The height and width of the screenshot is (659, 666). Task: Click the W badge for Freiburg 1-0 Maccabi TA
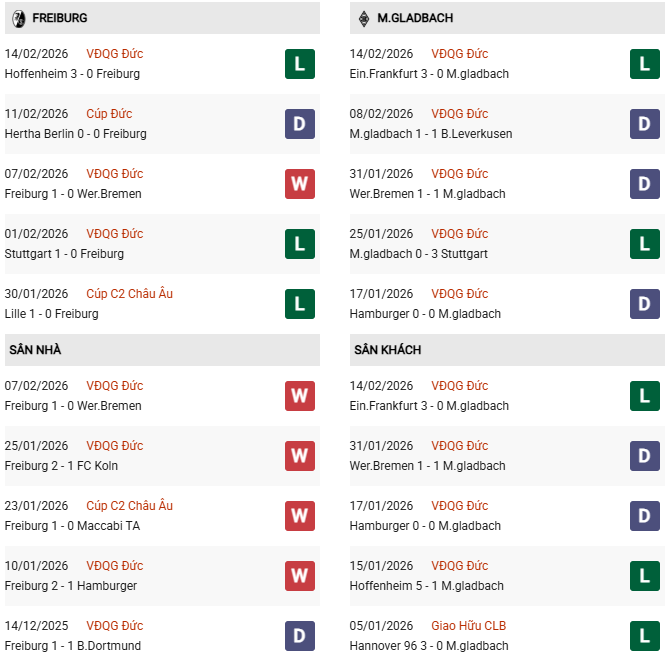tap(299, 516)
